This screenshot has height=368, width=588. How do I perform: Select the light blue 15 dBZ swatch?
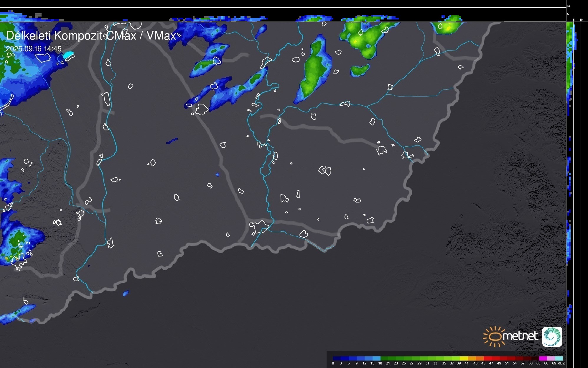[376, 358]
